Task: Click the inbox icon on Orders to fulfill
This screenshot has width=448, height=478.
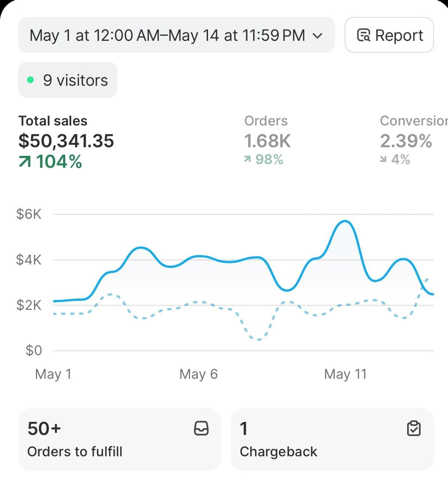Action: coord(201,428)
